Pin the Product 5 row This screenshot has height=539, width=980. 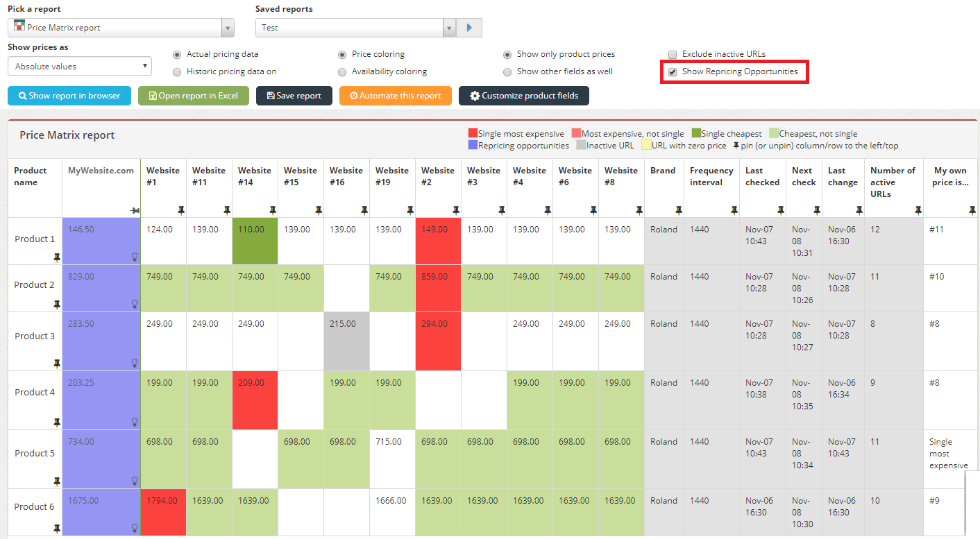57,481
